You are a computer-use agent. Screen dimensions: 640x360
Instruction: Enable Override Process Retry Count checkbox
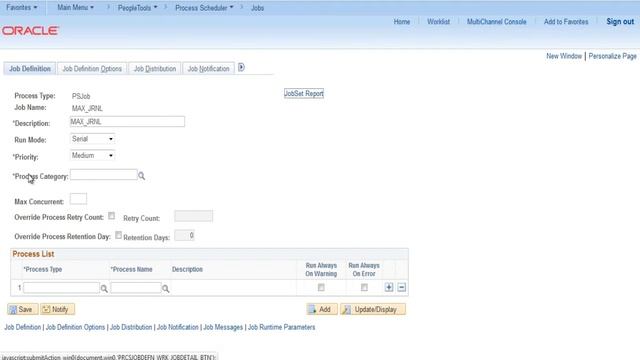[111, 216]
